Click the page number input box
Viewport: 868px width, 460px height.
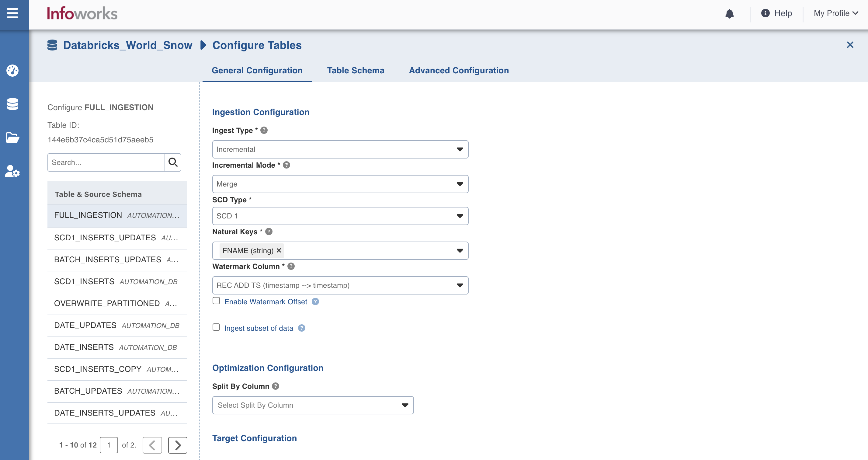109,445
